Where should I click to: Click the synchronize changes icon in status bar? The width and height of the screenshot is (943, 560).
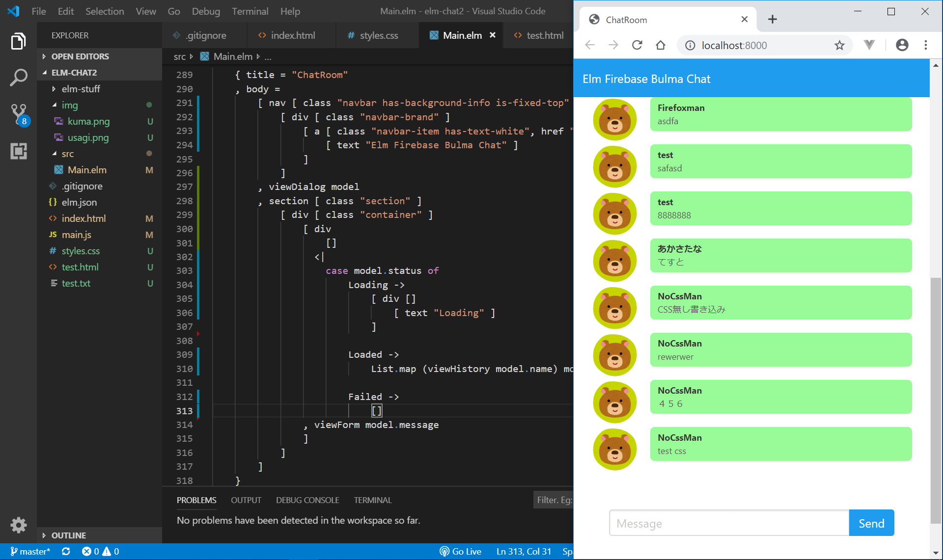click(x=65, y=552)
